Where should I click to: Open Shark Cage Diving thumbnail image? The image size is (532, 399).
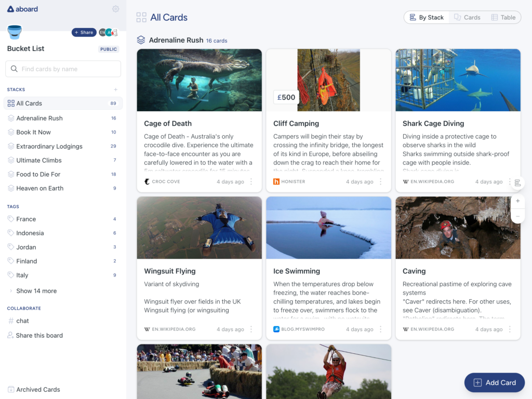pyautogui.click(x=458, y=80)
